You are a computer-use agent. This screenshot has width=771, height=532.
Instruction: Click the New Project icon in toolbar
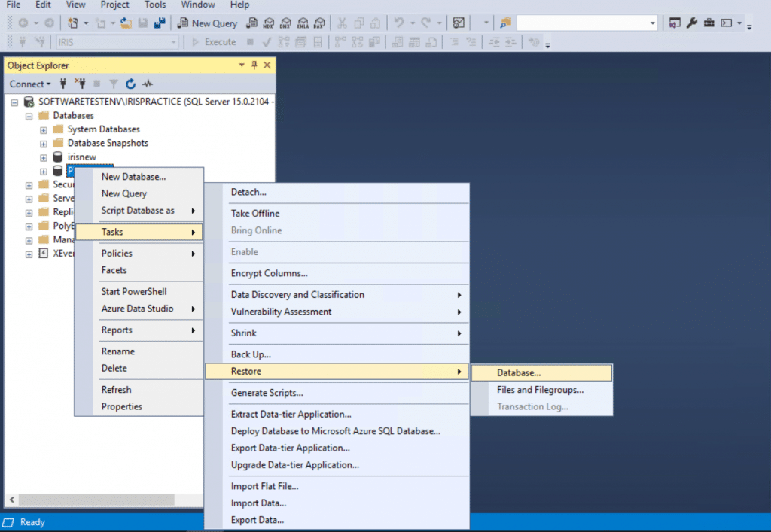pyautogui.click(x=73, y=23)
